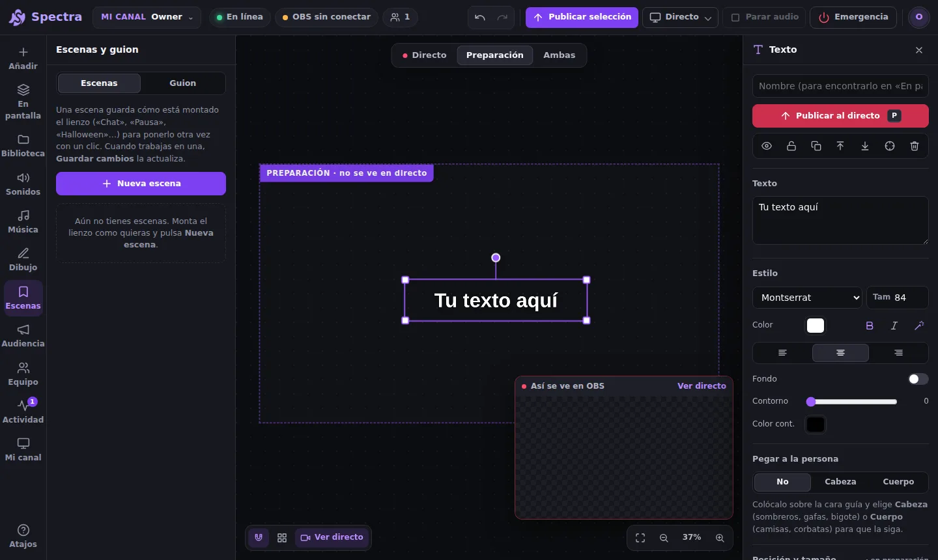
Task: Toggle italic text style
Action: [894, 326]
